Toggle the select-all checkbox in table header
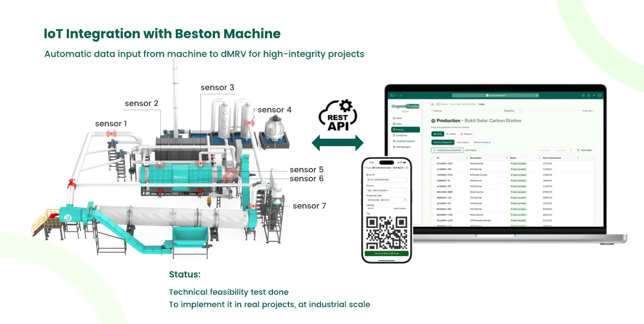Viewport: 644px width, 324px height. point(433,158)
